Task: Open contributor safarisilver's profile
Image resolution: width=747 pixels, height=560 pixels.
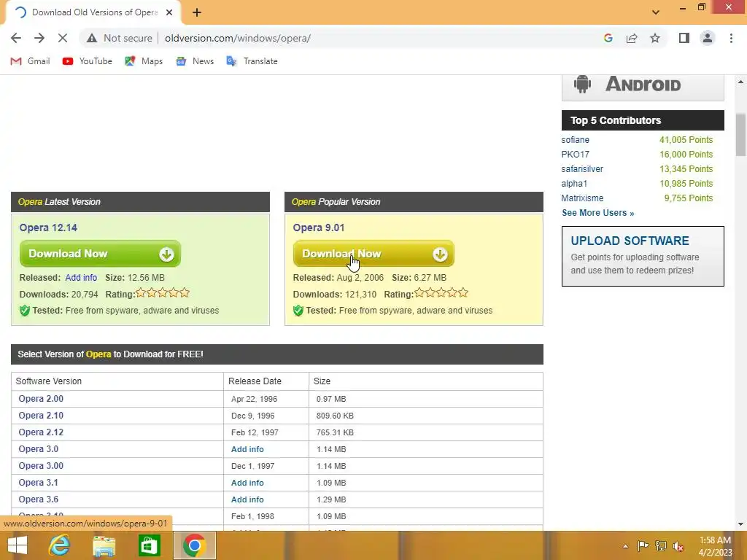Action: point(582,169)
